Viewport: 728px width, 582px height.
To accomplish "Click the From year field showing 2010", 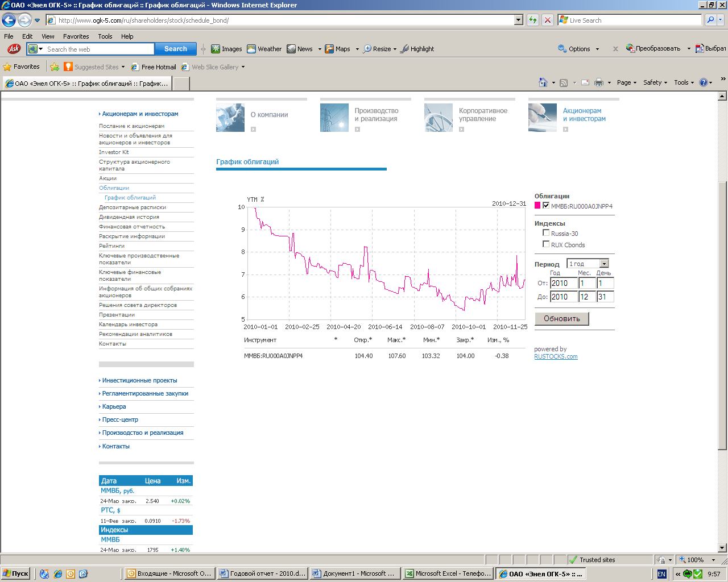I will (x=564, y=282).
